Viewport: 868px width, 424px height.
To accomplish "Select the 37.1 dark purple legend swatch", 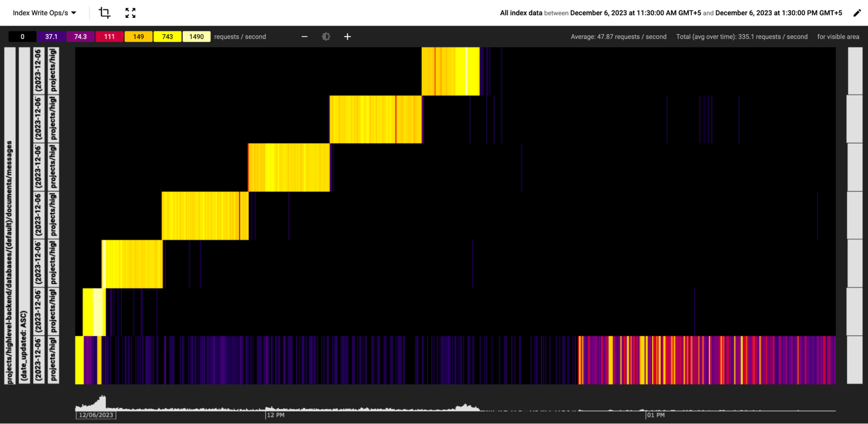I will pos(51,37).
